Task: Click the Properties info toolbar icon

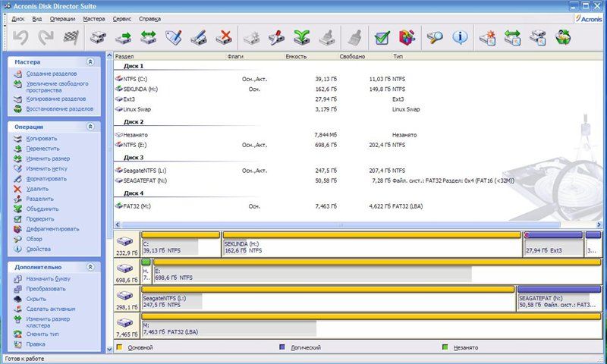Action: pos(460,37)
